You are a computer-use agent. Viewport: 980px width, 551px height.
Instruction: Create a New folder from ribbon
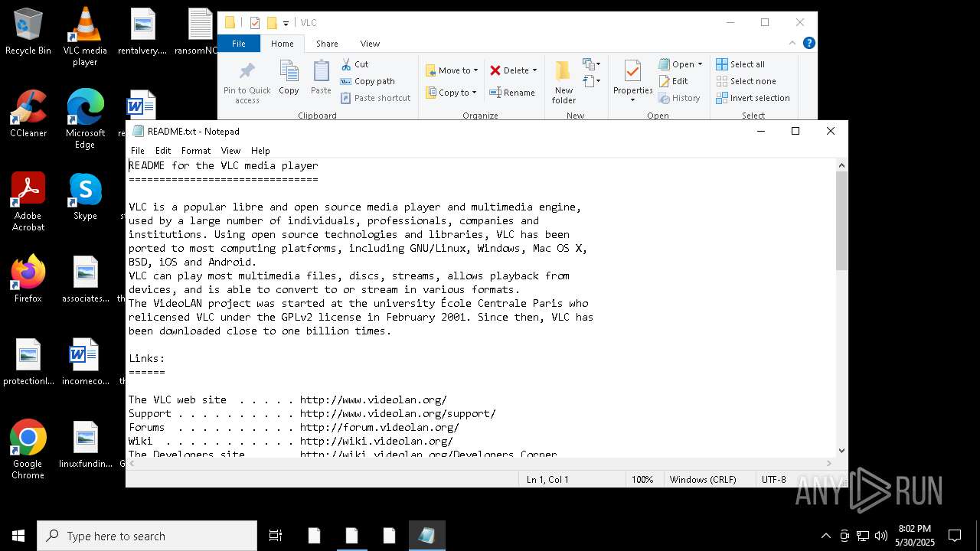pos(563,83)
